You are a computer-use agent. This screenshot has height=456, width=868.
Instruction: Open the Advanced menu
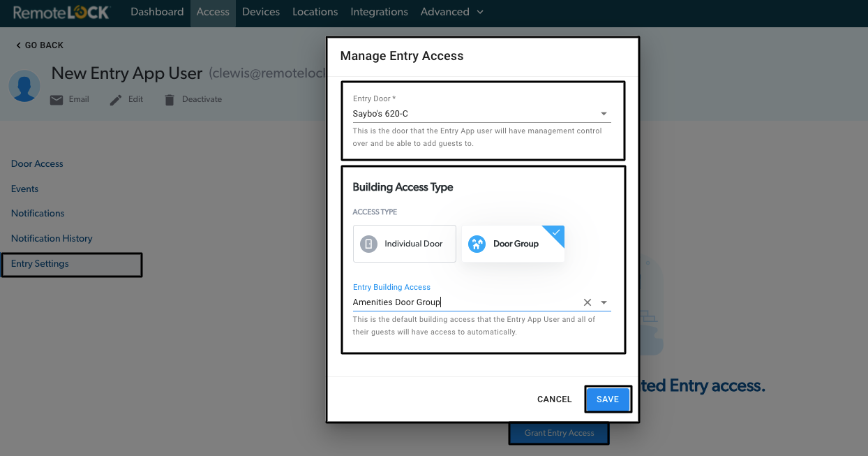pos(451,12)
